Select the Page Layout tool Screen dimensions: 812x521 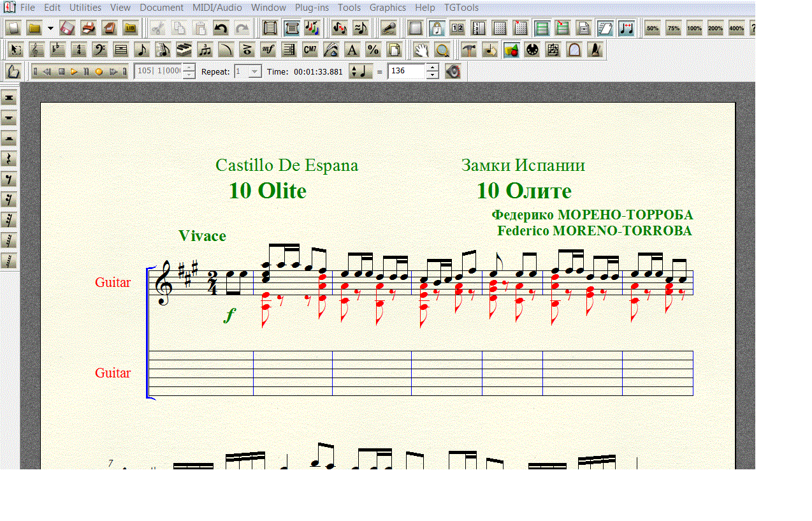pyautogui.click(x=394, y=50)
